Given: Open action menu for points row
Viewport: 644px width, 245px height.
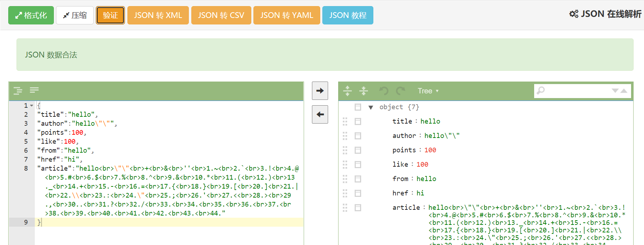Looking at the screenshot, I should (358, 150).
